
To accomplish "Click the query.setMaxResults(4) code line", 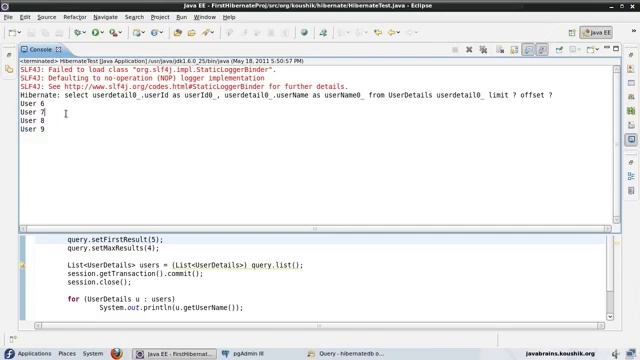I will point(113,248).
